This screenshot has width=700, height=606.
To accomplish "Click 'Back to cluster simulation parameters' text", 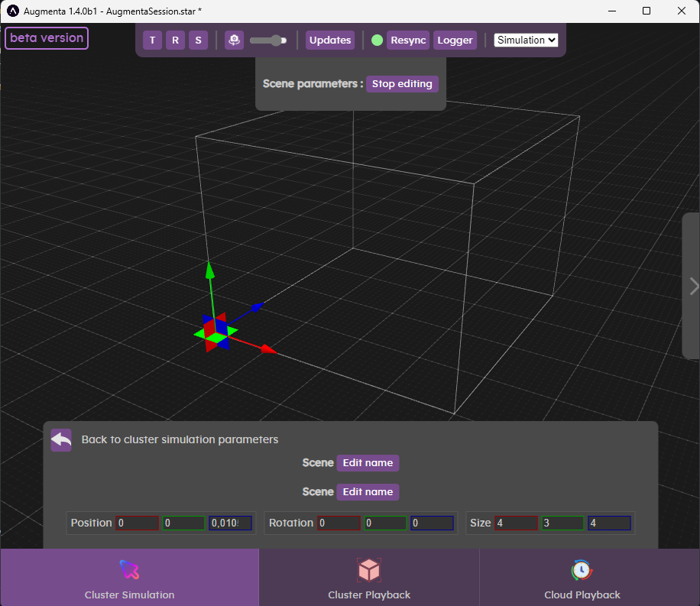I will coord(180,439).
